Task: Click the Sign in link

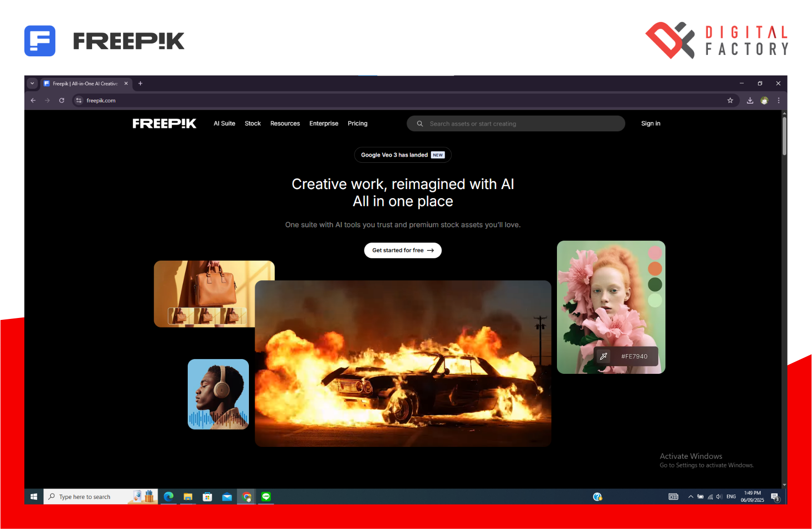Action: (651, 124)
